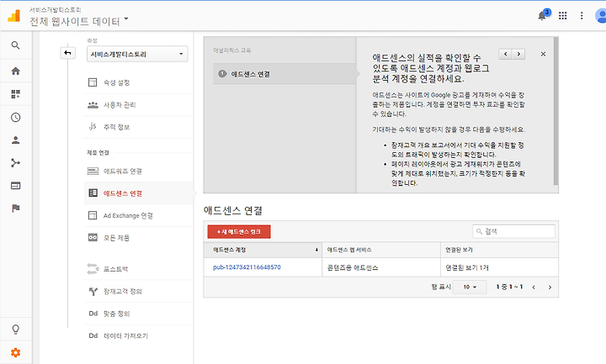The height and width of the screenshot is (364, 606).
Task: Close the analytics education panel
Action: [543, 54]
